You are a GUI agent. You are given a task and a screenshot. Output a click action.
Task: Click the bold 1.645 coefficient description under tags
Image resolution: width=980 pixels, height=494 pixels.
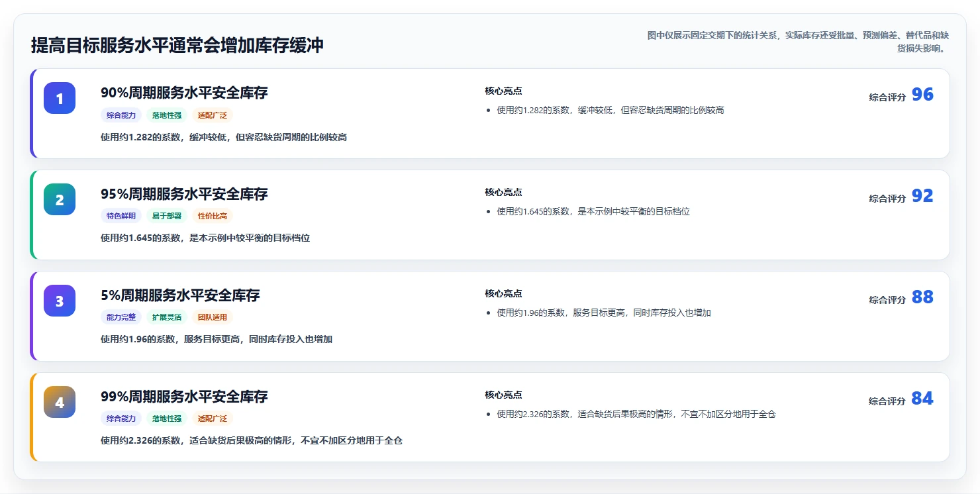point(205,238)
